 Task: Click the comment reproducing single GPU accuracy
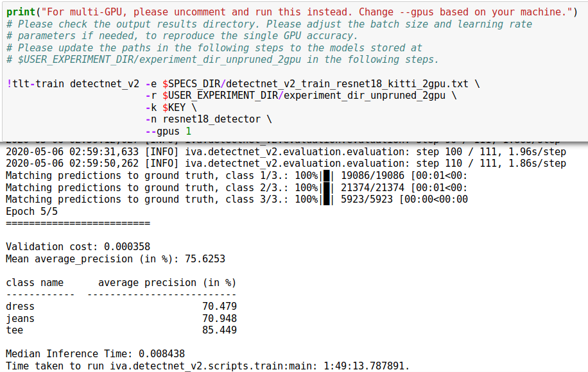(x=182, y=36)
